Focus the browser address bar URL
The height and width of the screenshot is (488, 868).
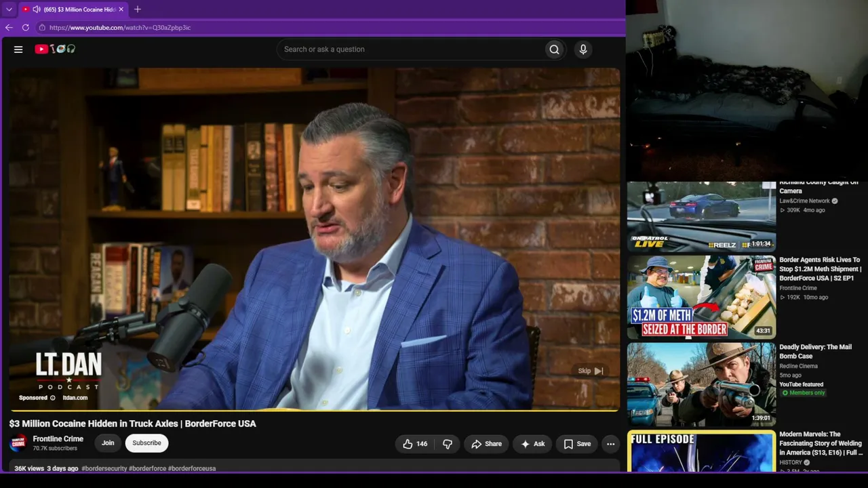tap(120, 28)
